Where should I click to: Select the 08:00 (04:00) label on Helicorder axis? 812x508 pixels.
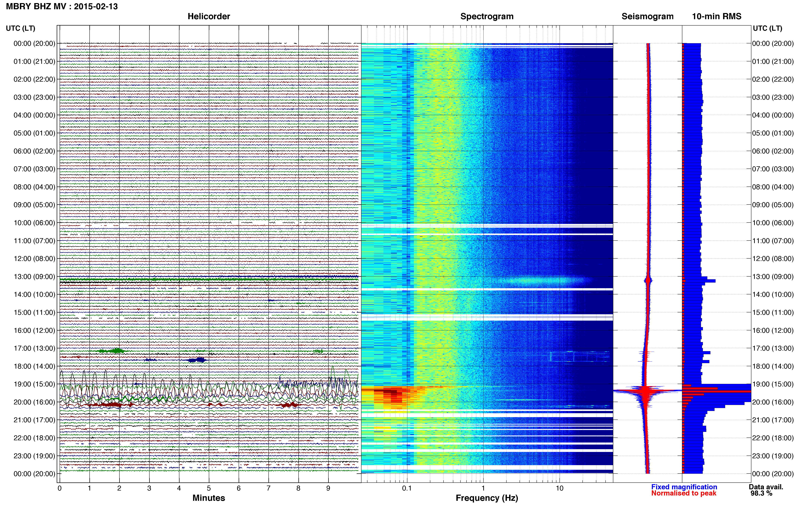coord(34,187)
